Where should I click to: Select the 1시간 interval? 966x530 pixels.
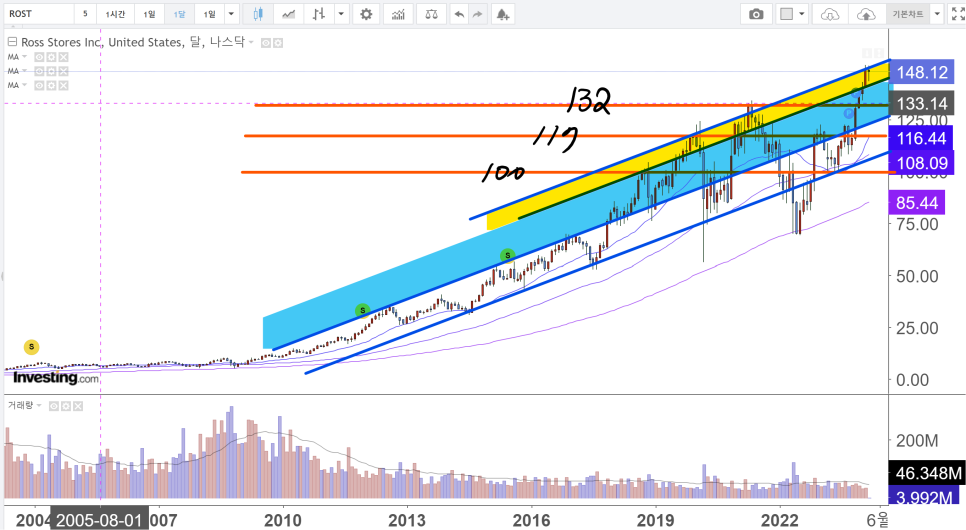[115, 14]
